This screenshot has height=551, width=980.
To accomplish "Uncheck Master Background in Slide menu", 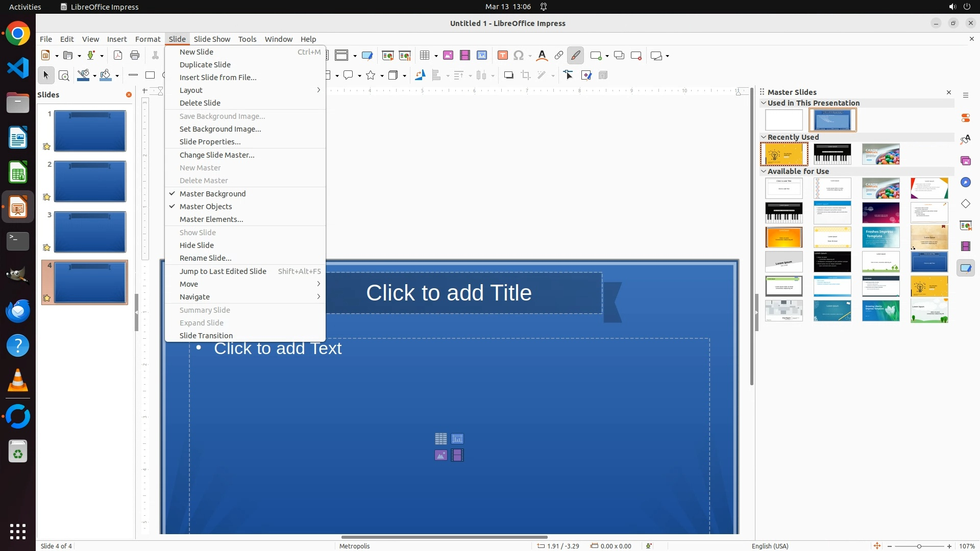I will (212, 194).
